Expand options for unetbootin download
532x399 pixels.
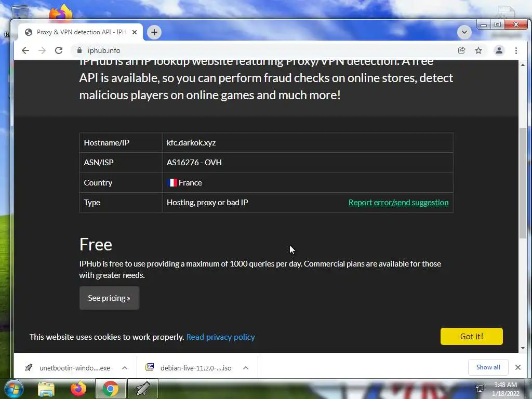pyautogui.click(x=125, y=368)
